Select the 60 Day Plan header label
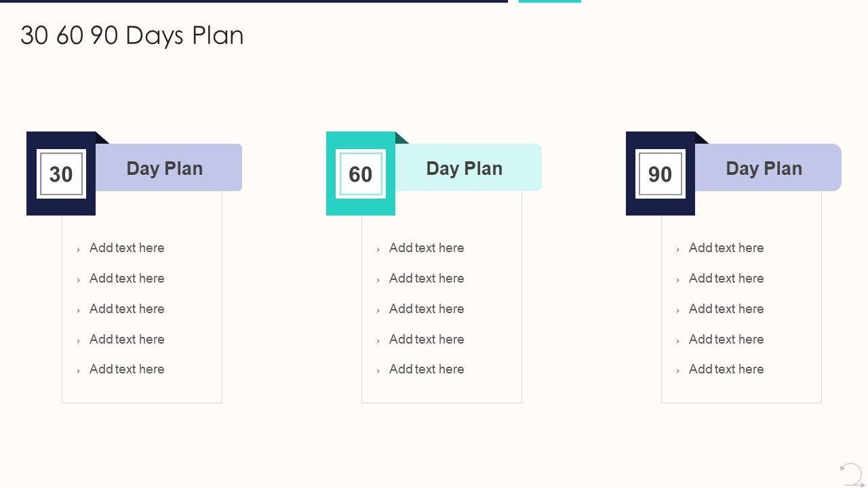Viewport: 868px width, 488px height. [465, 168]
